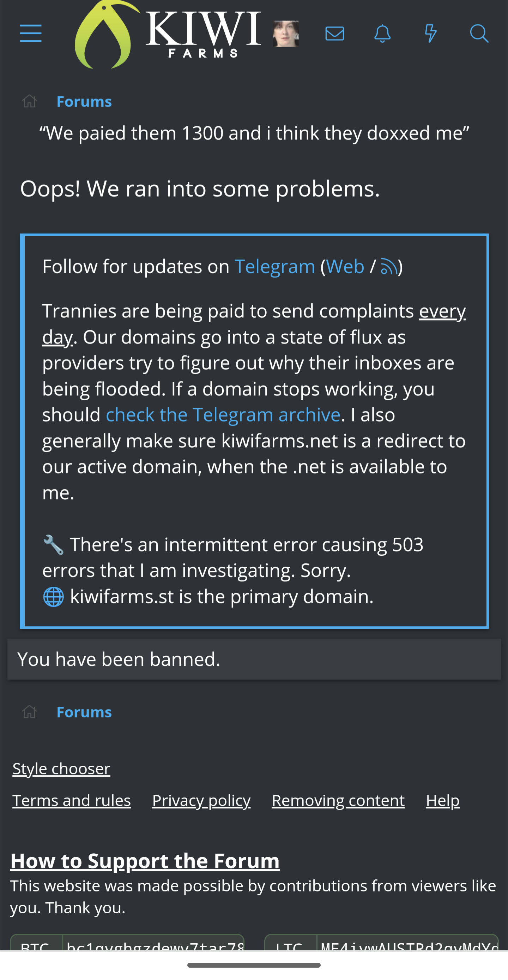The width and height of the screenshot is (508, 980).
Task: Open the hamburger navigation menu
Action: [30, 34]
